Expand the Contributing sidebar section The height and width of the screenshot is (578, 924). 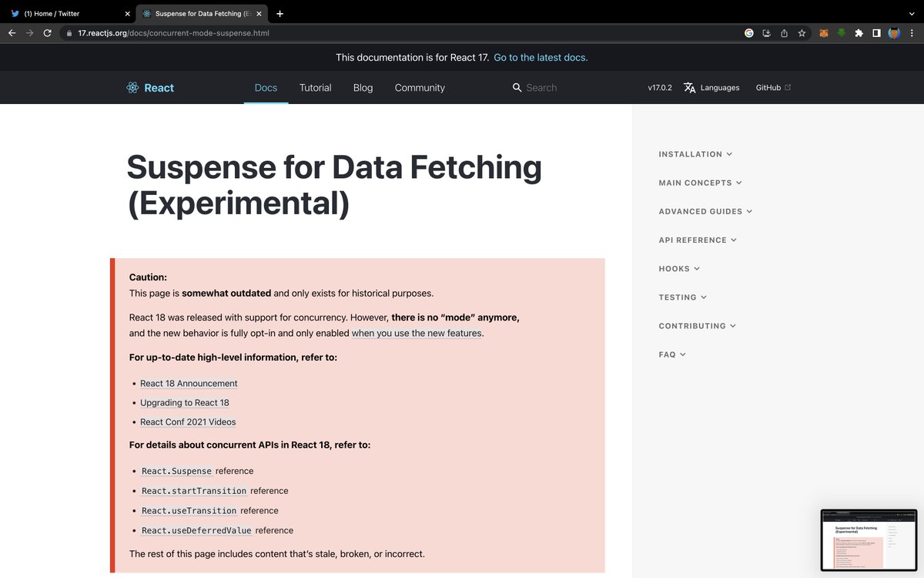click(697, 325)
